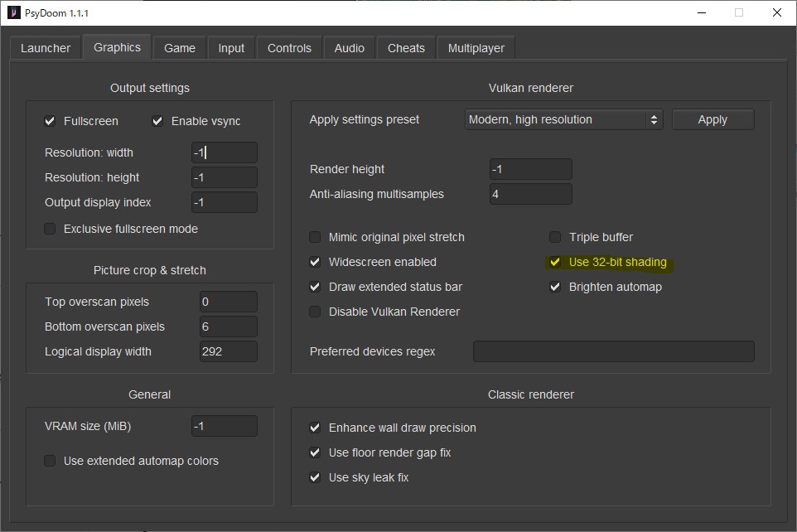Enable Exclusive fullscreen mode
Viewport: 797px width, 532px height.
click(51, 229)
